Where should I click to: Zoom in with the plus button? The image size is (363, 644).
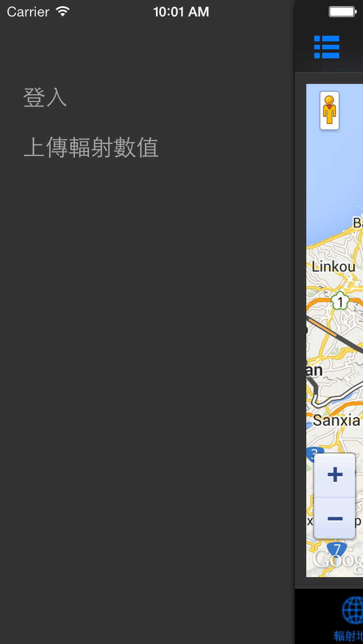tap(335, 475)
